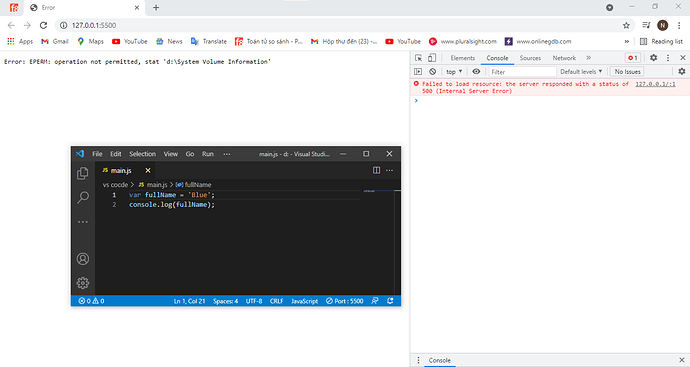Open VS Code Manage gear icon

tap(83, 283)
